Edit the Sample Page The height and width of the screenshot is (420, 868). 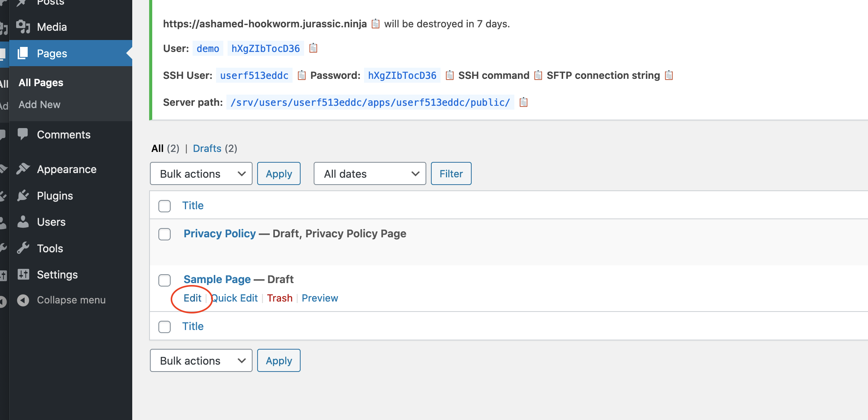click(x=192, y=298)
